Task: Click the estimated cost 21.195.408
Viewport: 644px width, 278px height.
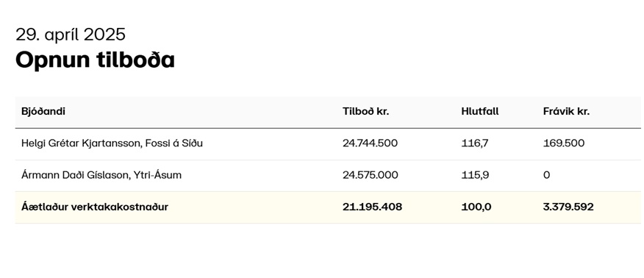Action: click(x=372, y=207)
